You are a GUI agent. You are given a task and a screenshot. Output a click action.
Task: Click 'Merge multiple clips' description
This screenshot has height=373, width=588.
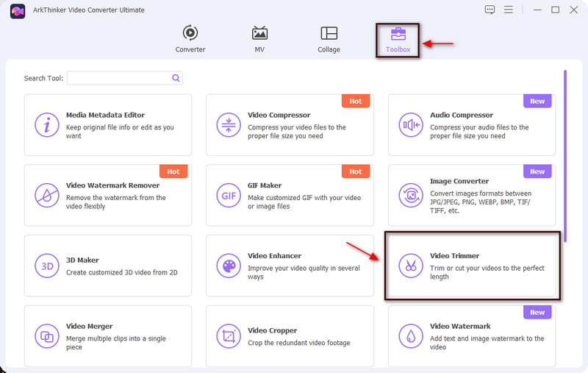coord(116,343)
